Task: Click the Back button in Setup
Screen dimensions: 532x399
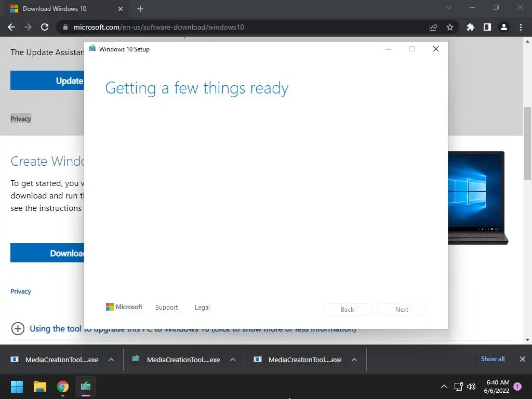Action: coord(348,310)
